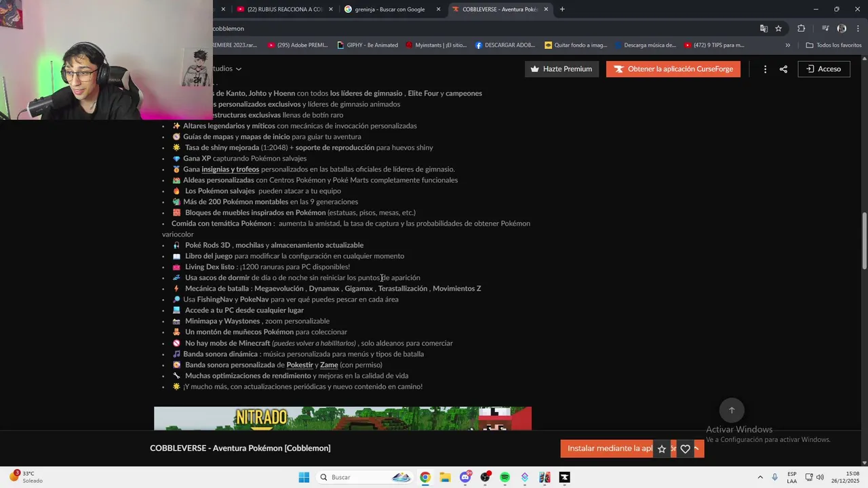Open the Quitar fondo a imag... bookmark

(x=576, y=45)
